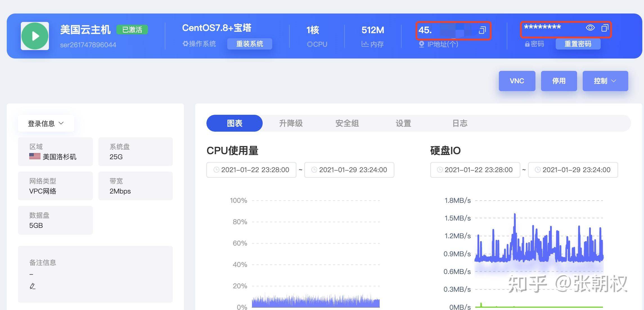Select the 日志 tab

(460, 123)
